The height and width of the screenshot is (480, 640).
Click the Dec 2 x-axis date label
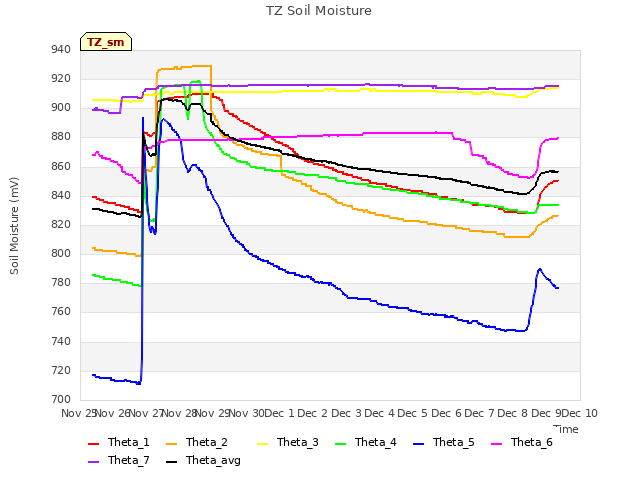click(x=313, y=413)
